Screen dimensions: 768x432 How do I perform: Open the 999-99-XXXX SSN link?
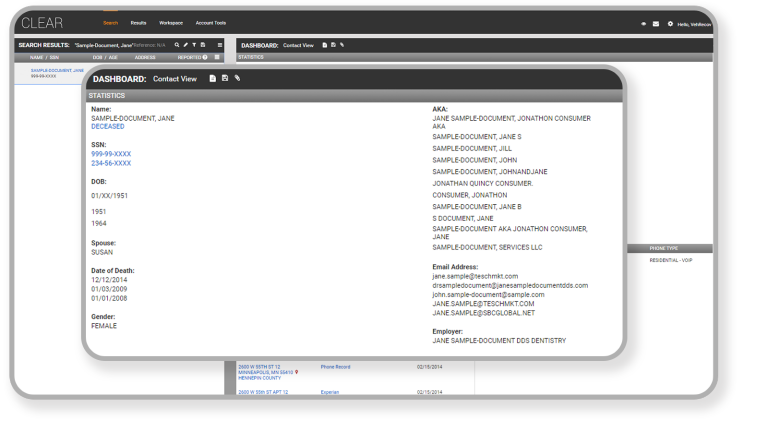click(x=111, y=154)
